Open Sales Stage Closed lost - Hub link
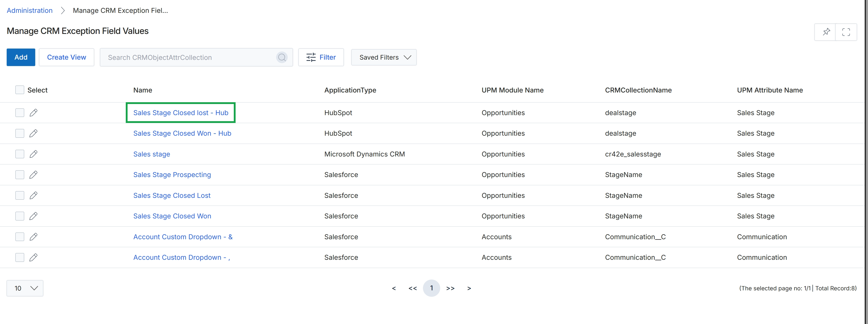 point(180,113)
